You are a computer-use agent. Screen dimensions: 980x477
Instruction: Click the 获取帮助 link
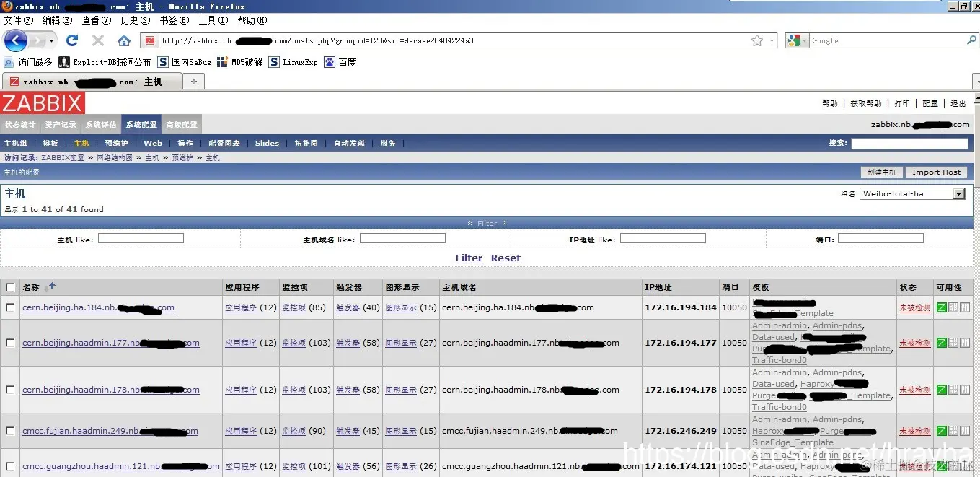tap(866, 103)
